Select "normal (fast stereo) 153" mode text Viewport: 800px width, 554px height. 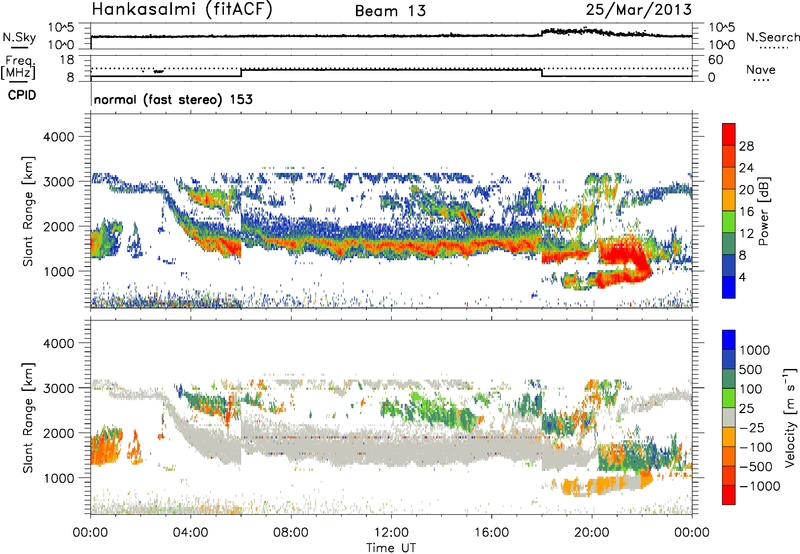173,99
